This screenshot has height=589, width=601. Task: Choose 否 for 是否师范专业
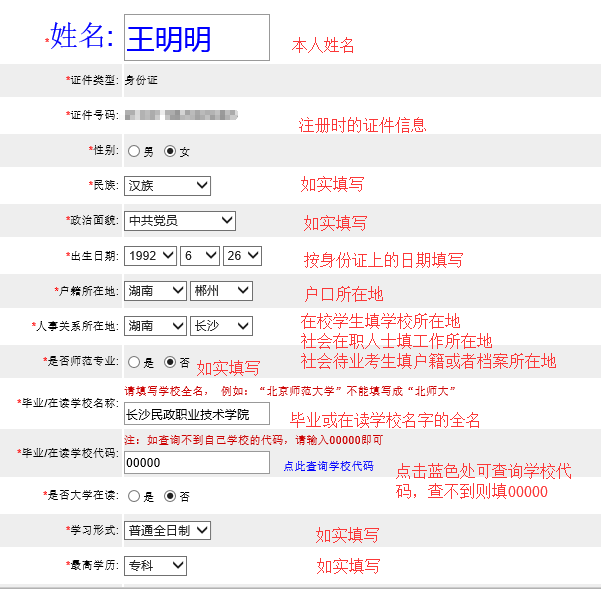[170, 362]
